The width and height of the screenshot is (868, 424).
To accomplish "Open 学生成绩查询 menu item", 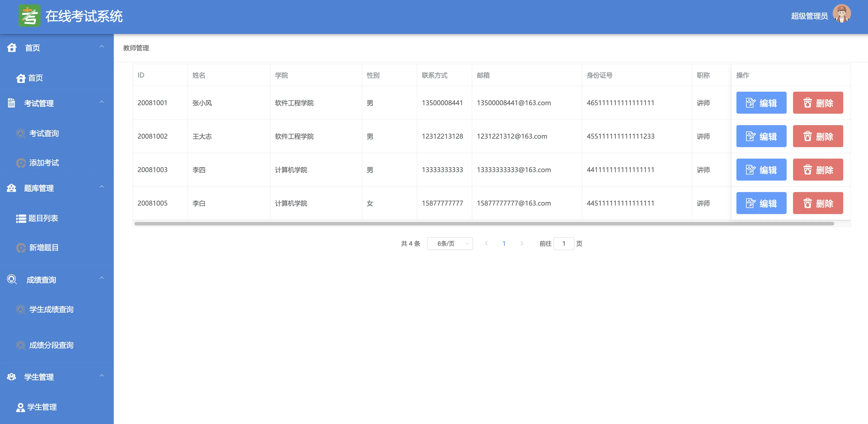I will [51, 309].
